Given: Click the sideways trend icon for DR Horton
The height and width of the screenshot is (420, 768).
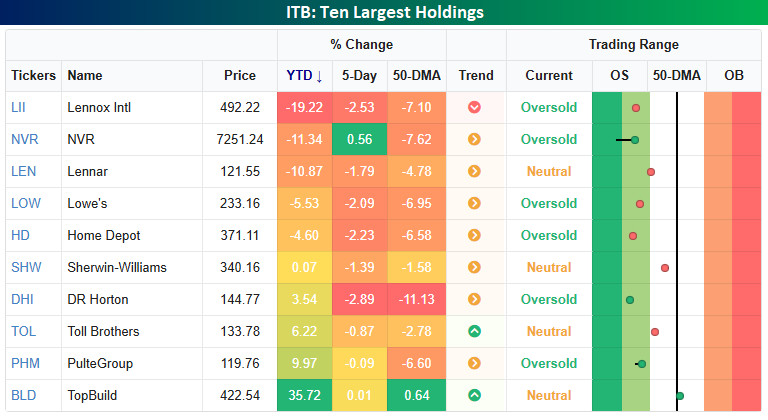Looking at the screenshot, I should pos(474,299).
